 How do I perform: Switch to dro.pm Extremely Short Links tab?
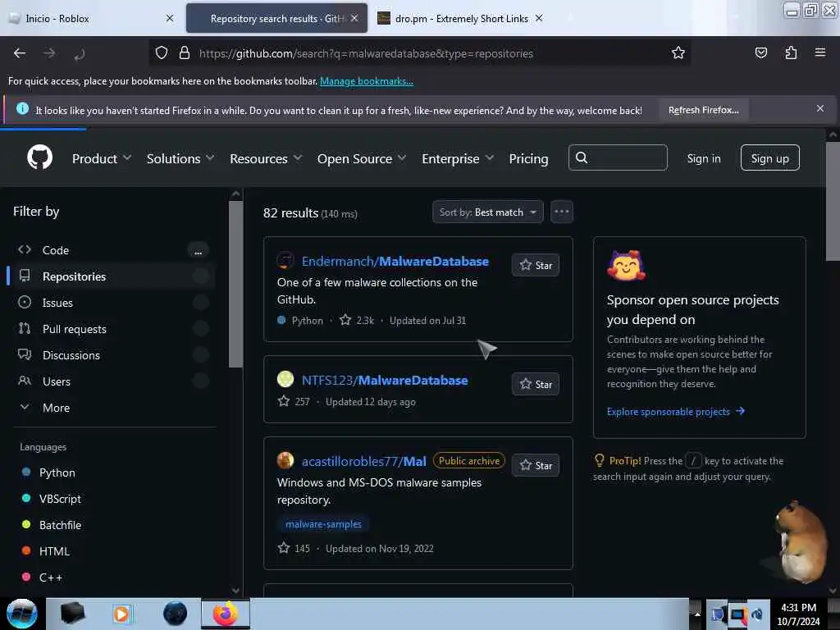tap(461, 18)
